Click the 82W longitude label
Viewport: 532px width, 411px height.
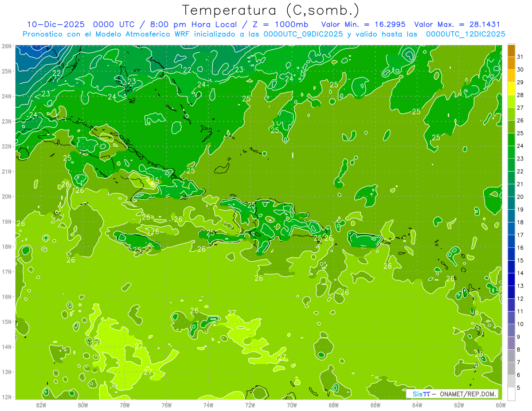pos(41,405)
